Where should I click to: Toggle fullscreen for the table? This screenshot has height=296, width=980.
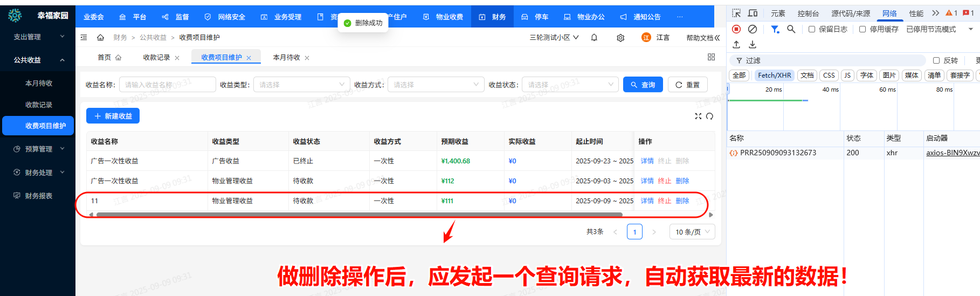(698, 116)
